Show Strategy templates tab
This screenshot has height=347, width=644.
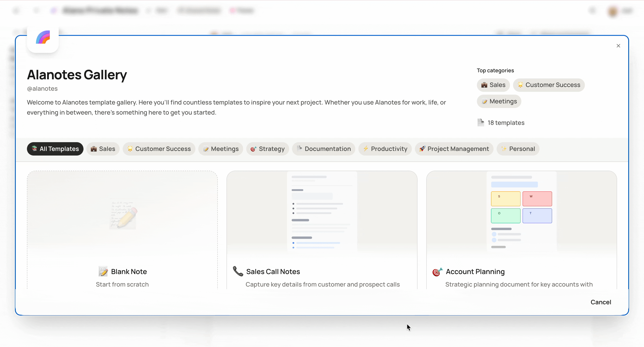point(267,149)
